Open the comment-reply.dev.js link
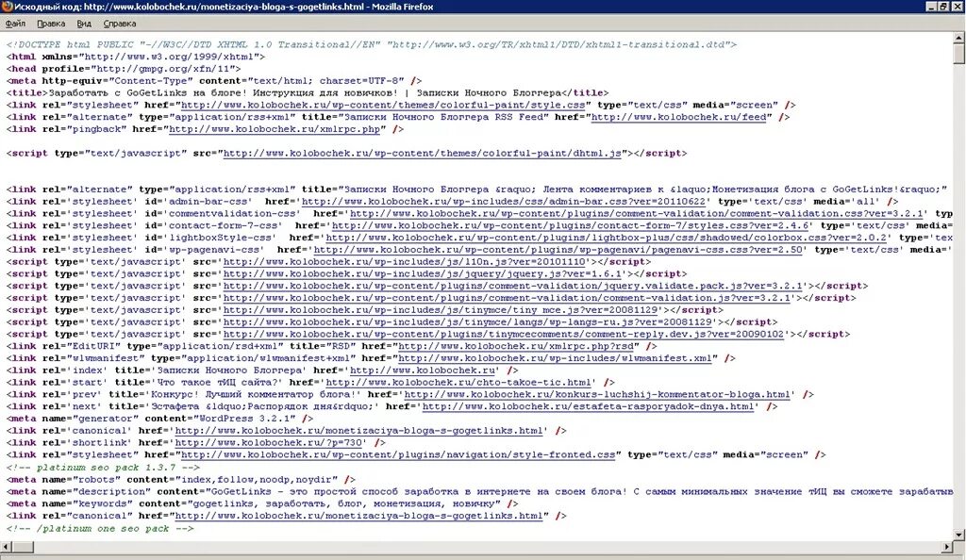The height and width of the screenshot is (560, 966). pyautogui.click(x=504, y=334)
